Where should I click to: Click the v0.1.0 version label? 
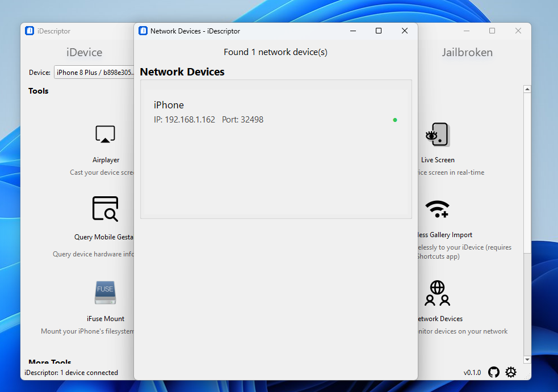click(472, 373)
